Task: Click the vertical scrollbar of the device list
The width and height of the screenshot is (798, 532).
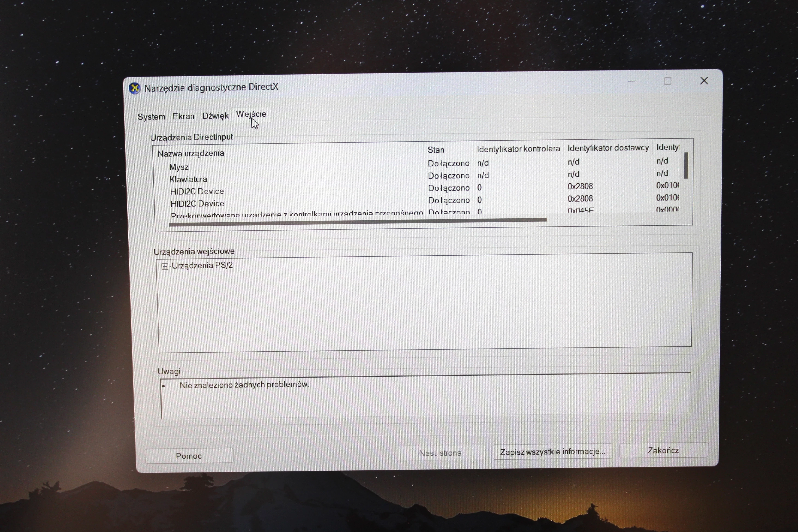Action: [686, 165]
